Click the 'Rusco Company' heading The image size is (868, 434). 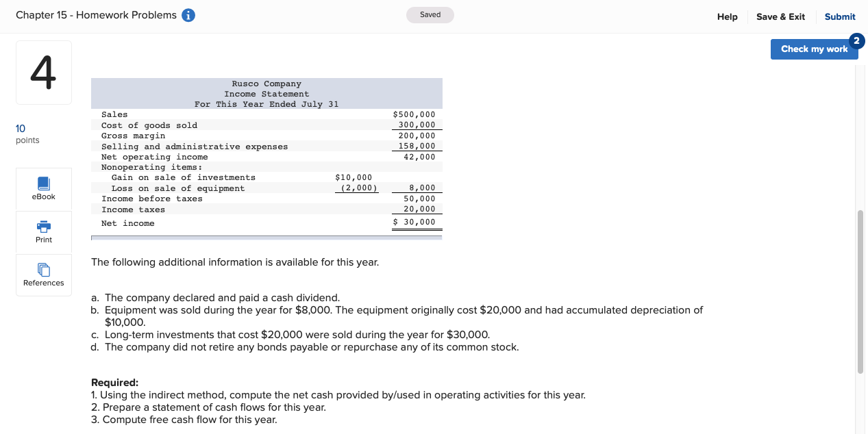[x=266, y=84]
